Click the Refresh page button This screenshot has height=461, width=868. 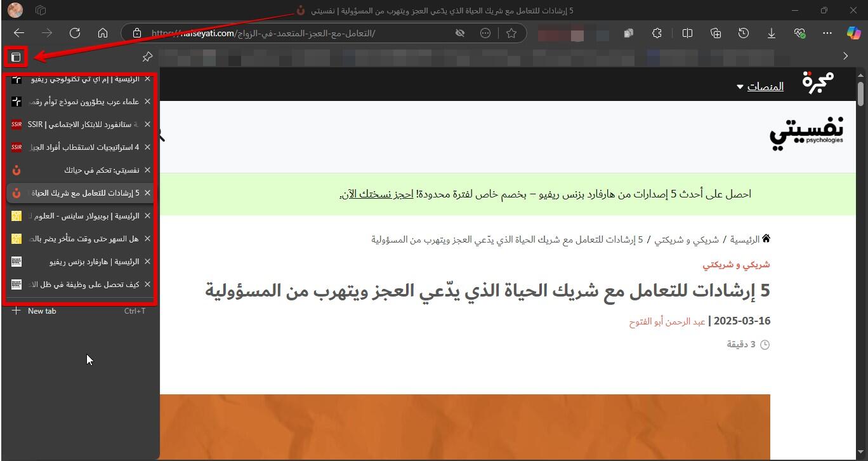click(75, 33)
